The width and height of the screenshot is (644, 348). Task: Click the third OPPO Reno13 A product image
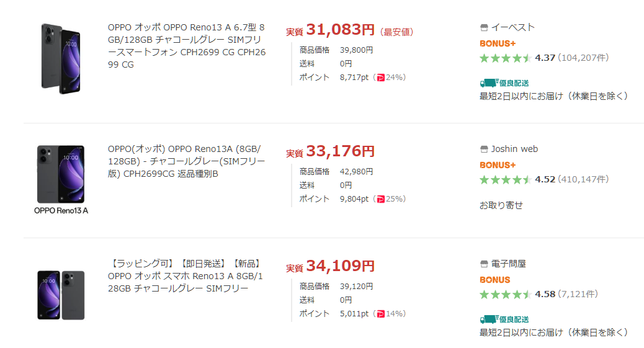pos(61,295)
